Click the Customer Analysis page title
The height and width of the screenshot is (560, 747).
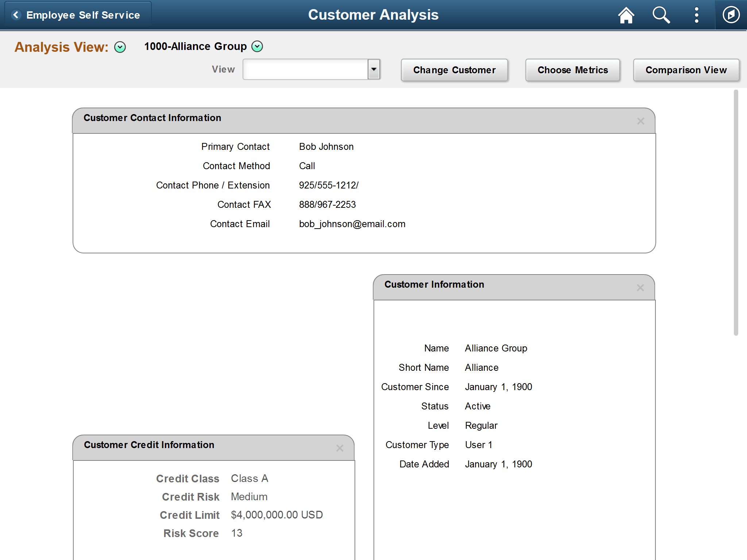[x=373, y=15]
